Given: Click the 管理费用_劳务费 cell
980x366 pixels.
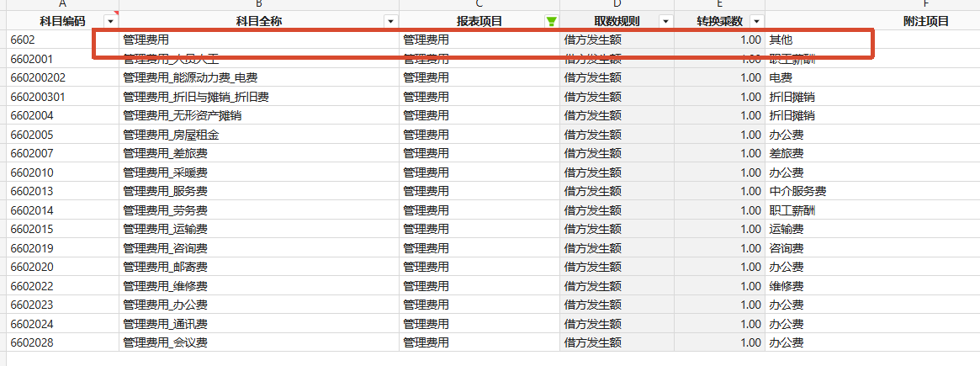Looking at the screenshot, I should pos(259,210).
